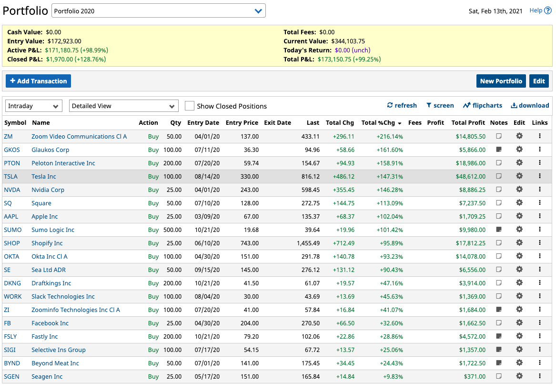556x392 pixels.
Task: Open links menu for SIGI row
Action: point(540,350)
